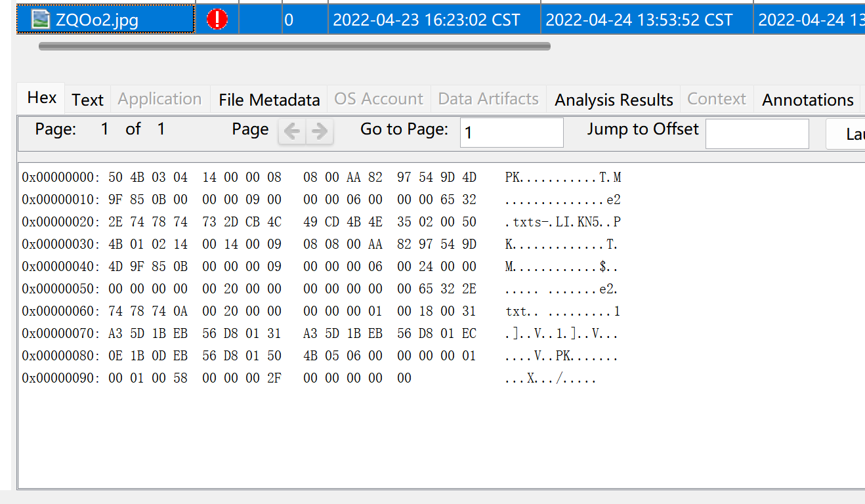
Task: Open the Annotations tab
Action: click(x=808, y=100)
